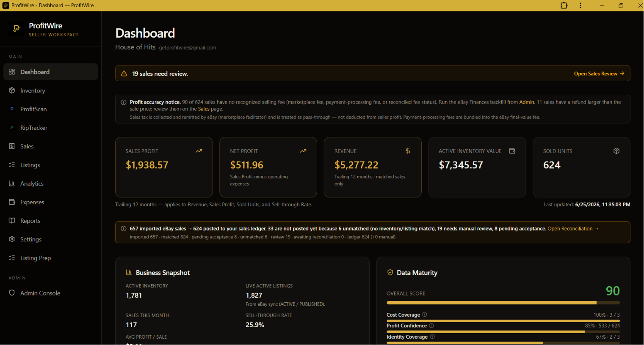The height and width of the screenshot is (345, 644).
Task: Click the Inventory box icon
Action: (x=12, y=90)
